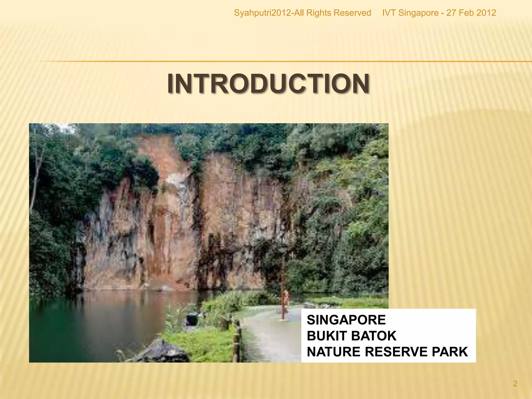Click the IVT Singapore - 27 Feb 2012 header
The width and height of the screenshot is (532, 399).
tap(439, 13)
